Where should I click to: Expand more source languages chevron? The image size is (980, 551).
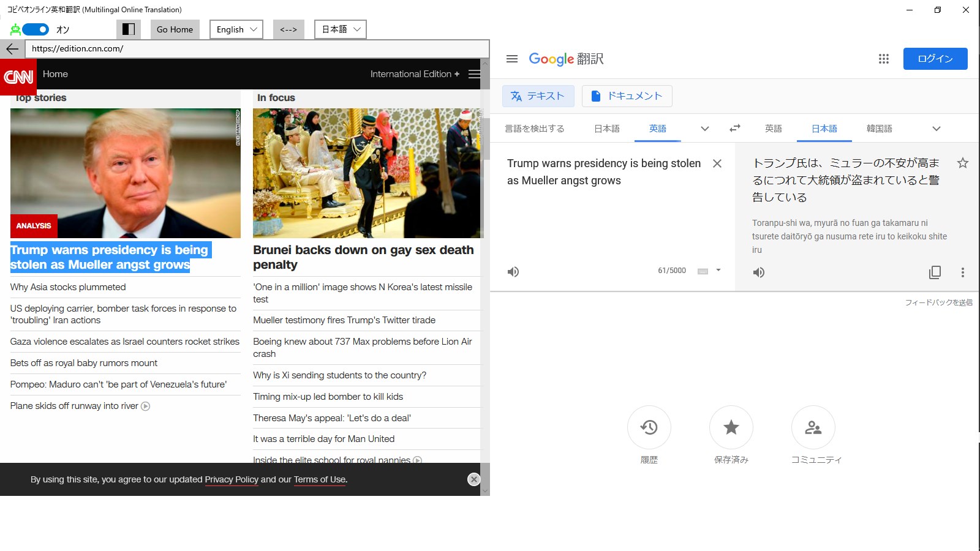point(705,129)
